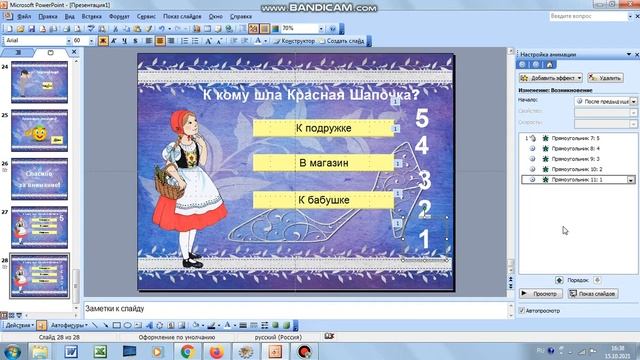Open Google Chrome from the taskbar

click(187, 351)
